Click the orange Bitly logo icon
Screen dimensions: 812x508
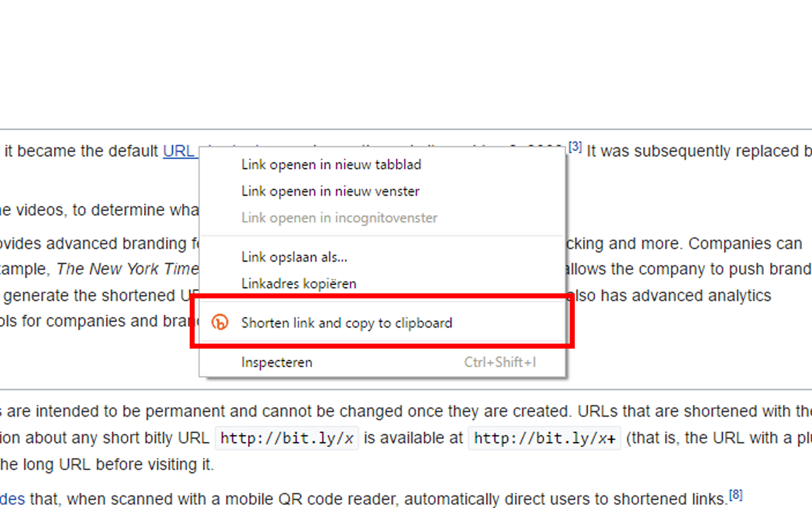pyautogui.click(x=219, y=323)
